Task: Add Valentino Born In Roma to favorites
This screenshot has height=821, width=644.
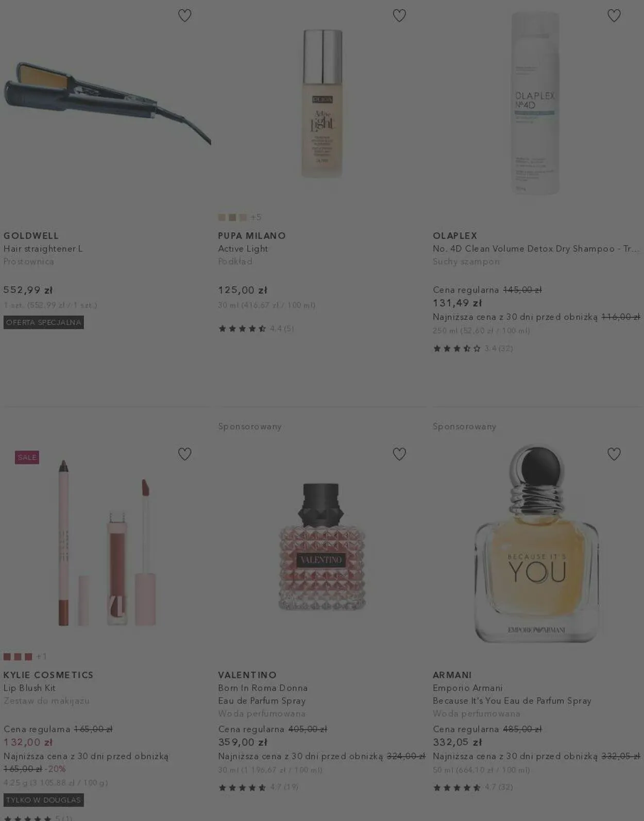Action: pyautogui.click(x=399, y=454)
